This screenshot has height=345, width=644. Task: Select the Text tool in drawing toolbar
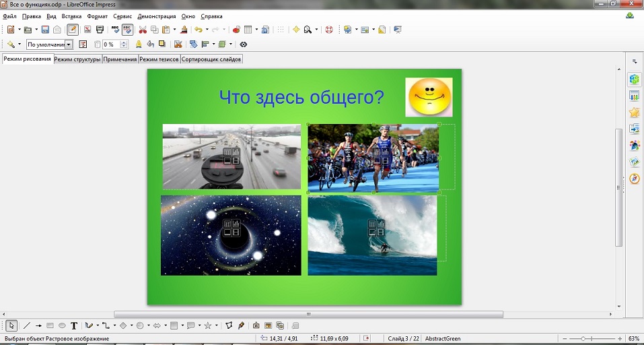pyautogui.click(x=74, y=326)
